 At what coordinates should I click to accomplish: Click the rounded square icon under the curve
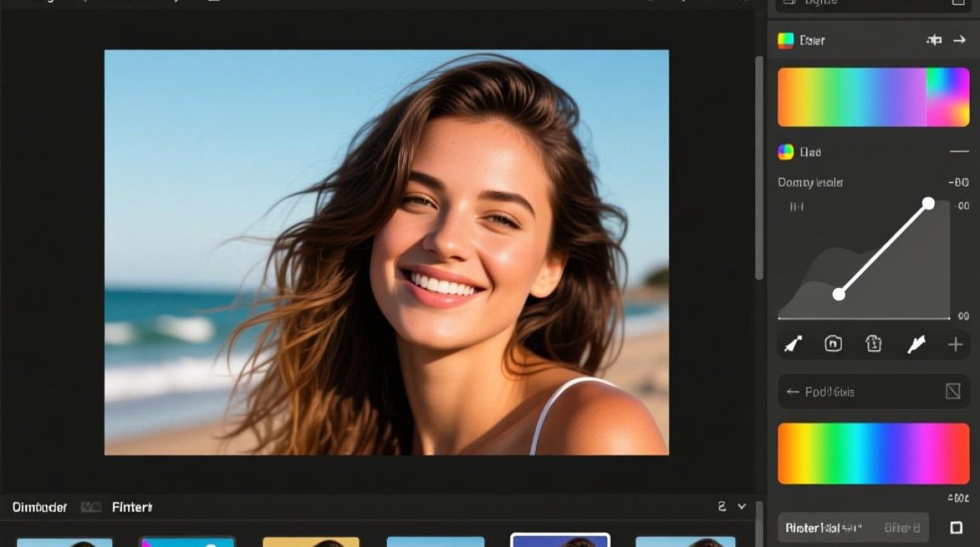(833, 344)
